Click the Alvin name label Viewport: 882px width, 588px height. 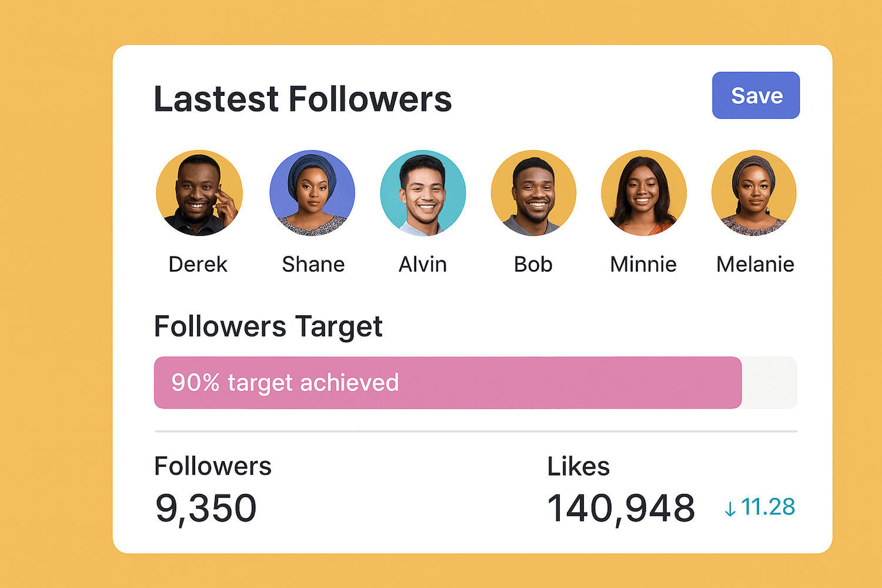423,265
